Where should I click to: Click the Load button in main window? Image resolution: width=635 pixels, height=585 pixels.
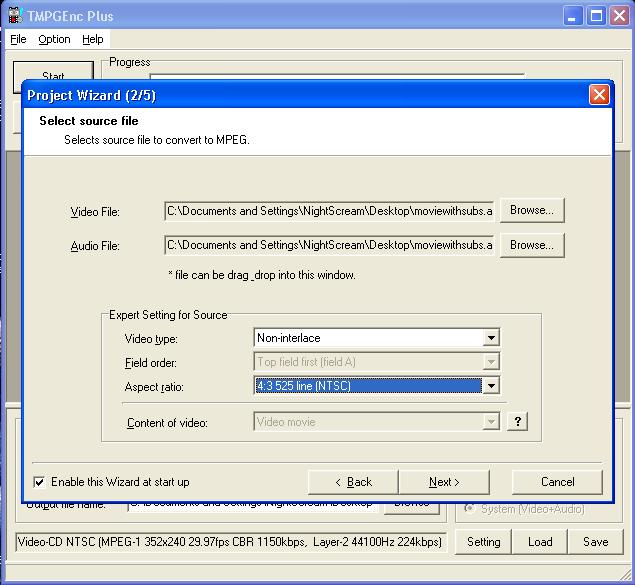click(x=540, y=542)
